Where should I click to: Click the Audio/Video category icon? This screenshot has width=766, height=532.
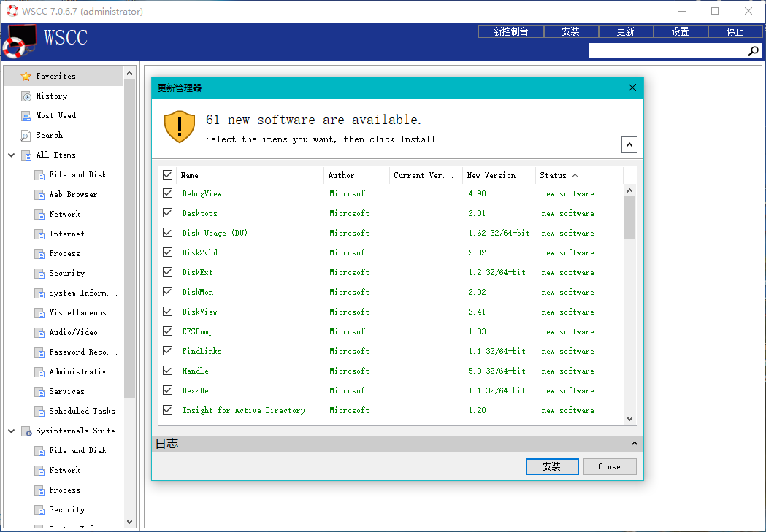pyautogui.click(x=39, y=332)
